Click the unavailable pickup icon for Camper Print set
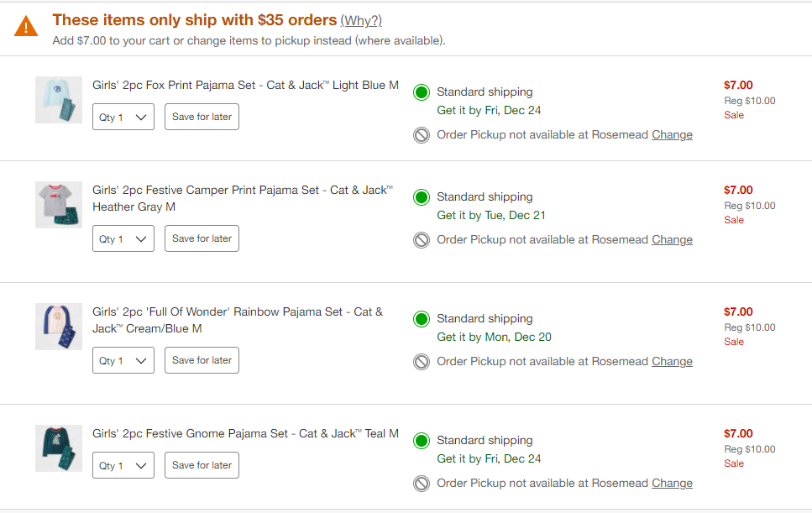 point(422,240)
